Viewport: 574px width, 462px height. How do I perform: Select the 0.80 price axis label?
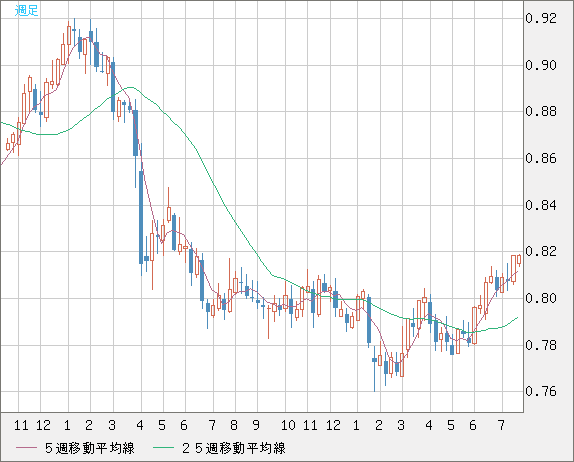point(541,298)
